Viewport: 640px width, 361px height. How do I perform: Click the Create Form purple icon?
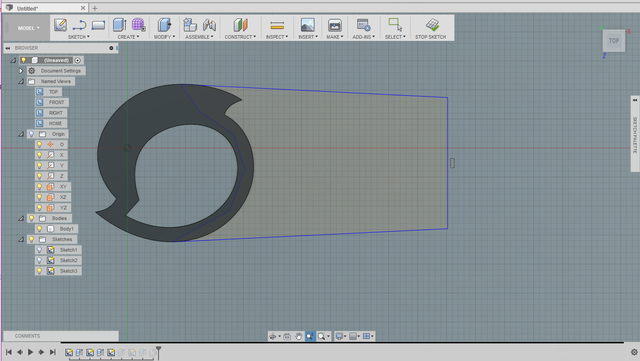point(138,25)
